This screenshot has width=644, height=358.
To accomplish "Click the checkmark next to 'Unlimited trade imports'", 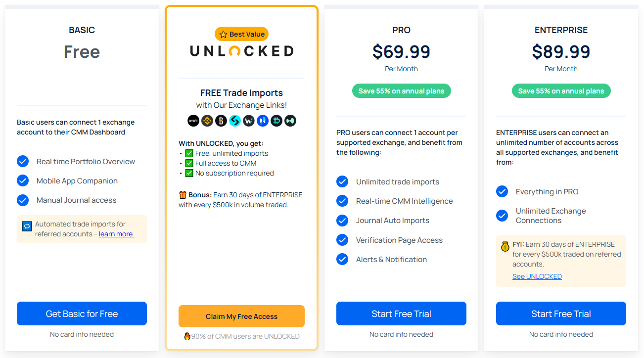I will pos(342,181).
